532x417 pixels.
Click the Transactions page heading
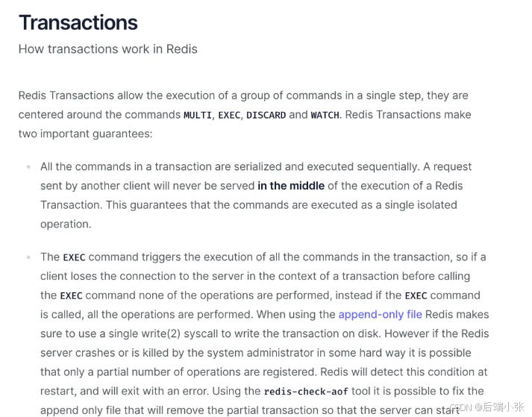(78, 22)
